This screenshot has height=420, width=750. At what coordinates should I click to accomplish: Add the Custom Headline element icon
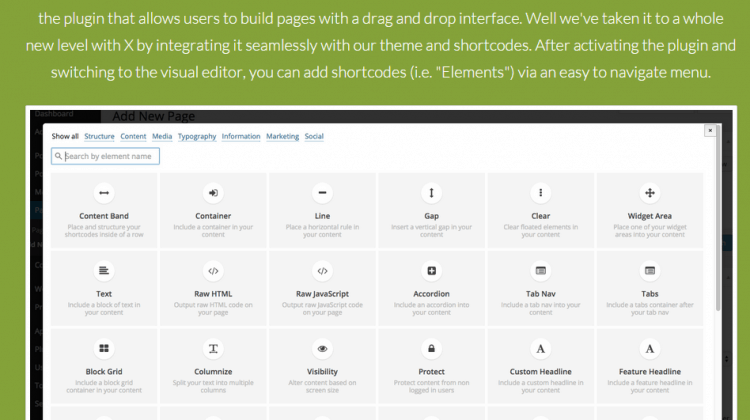pyautogui.click(x=540, y=349)
